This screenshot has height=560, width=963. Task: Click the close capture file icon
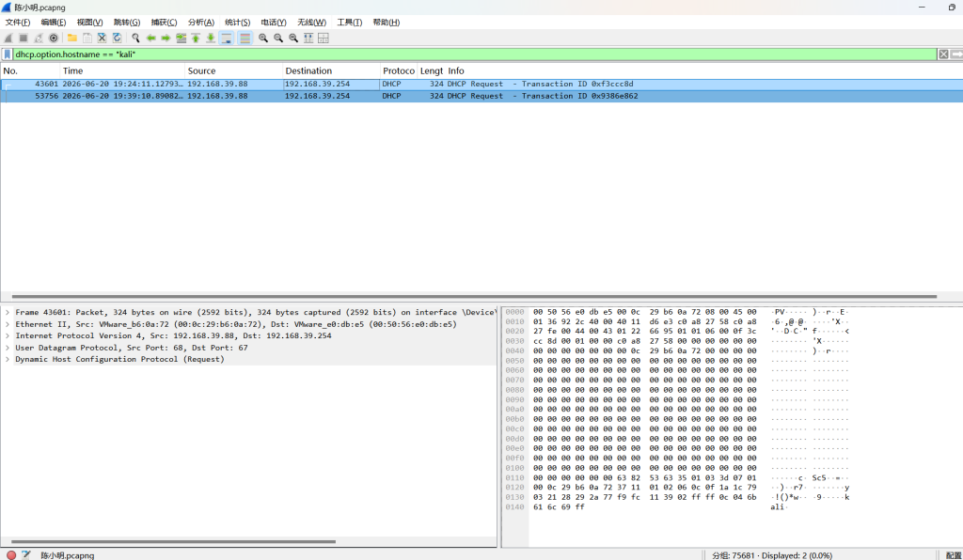click(x=102, y=38)
